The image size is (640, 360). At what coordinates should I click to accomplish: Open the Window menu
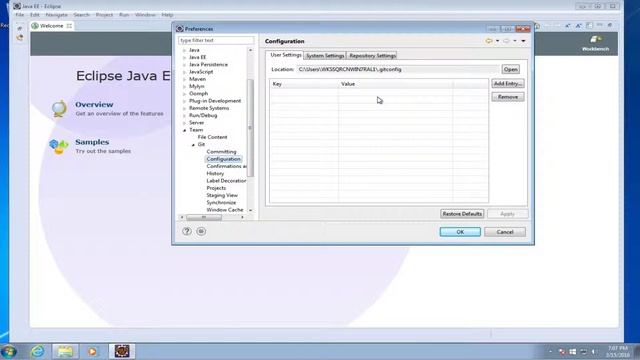click(145, 15)
